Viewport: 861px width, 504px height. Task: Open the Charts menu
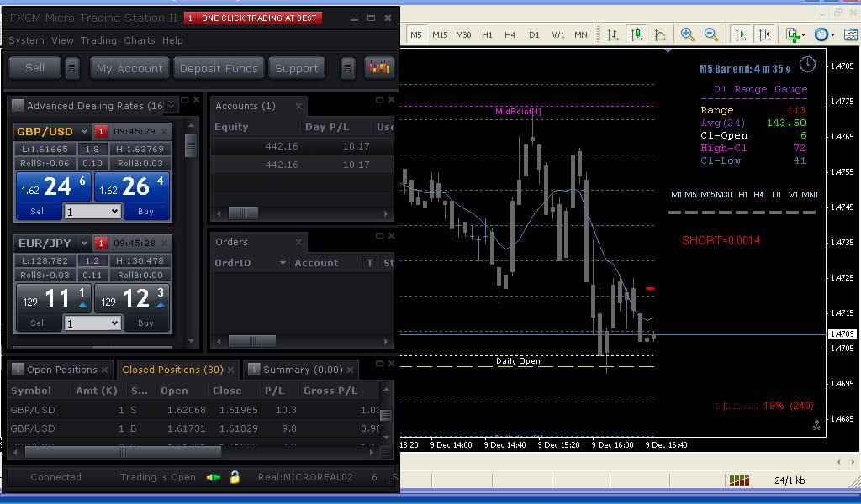coord(140,40)
